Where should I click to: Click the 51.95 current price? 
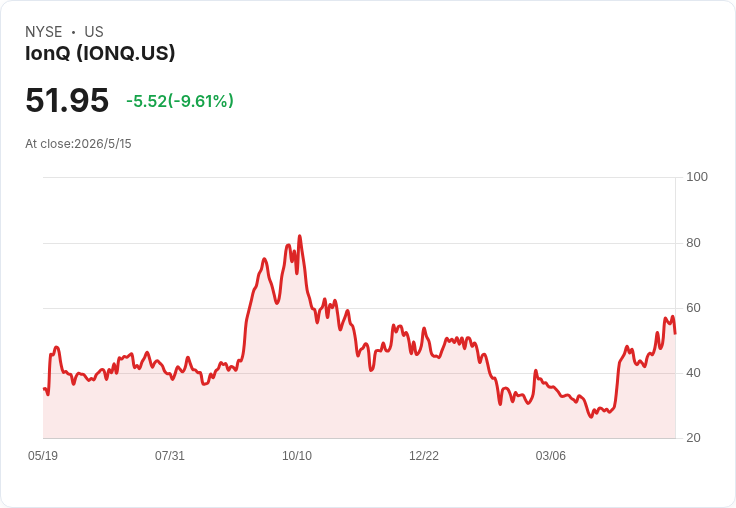click(67, 100)
